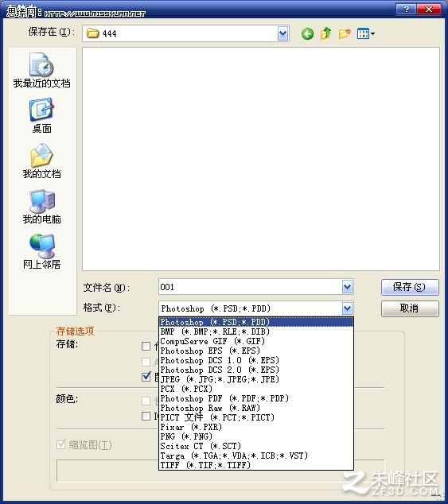Toggle the first checkbox in 存储 section
This screenshot has width=448, height=504.
[x=146, y=346]
